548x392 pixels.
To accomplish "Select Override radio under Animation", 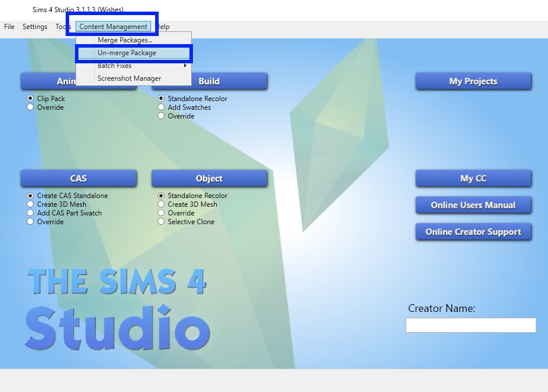I will pos(31,107).
